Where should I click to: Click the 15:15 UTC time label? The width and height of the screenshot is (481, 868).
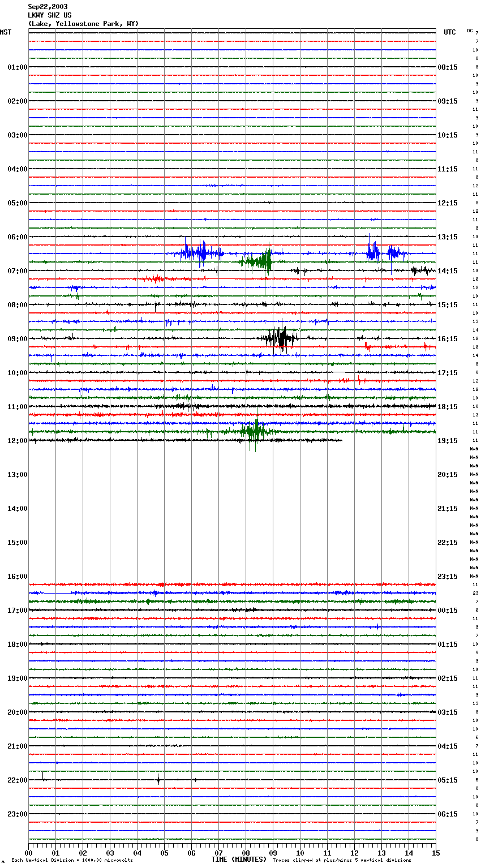pyautogui.click(x=448, y=305)
